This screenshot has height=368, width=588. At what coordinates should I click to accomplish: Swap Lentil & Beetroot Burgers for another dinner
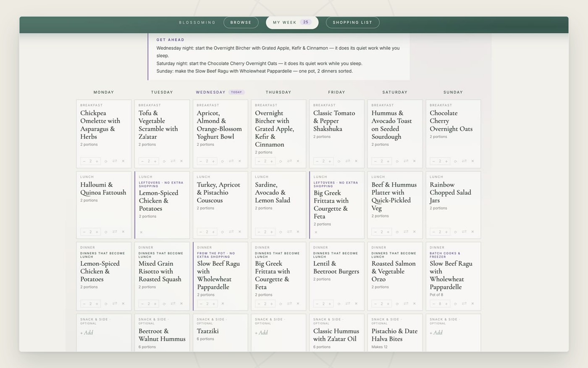(x=347, y=304)
